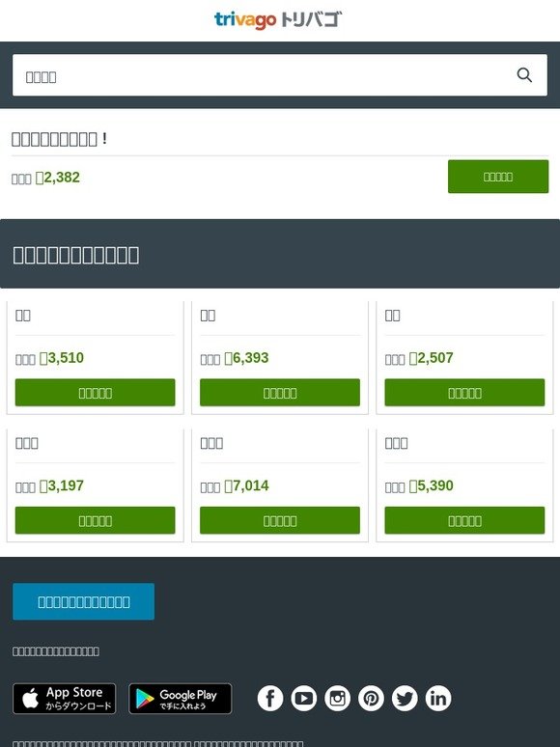Click green button under the 5,390 price

464,520
